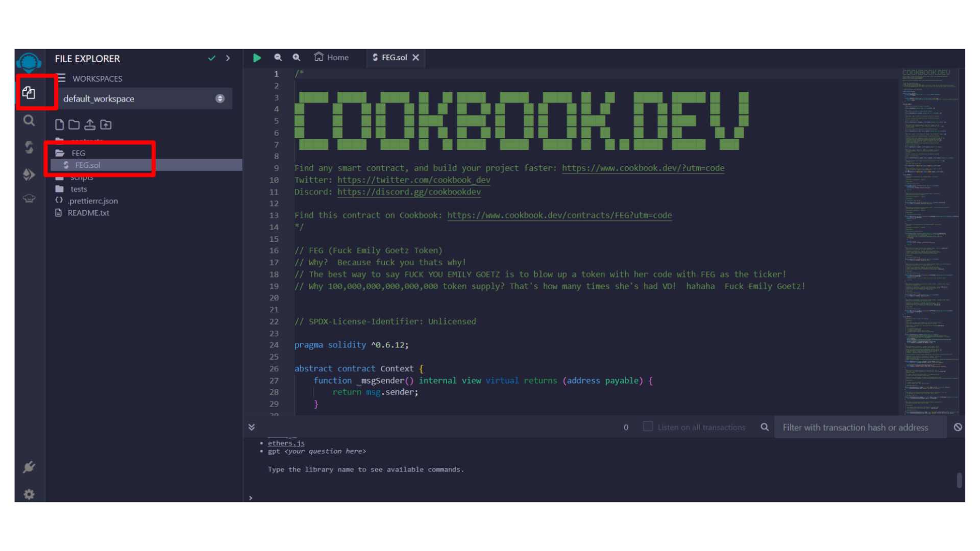Create a new file in the explorer
Image resolution: width=980 pixels, height=551 pixels.
pos(59,124)
